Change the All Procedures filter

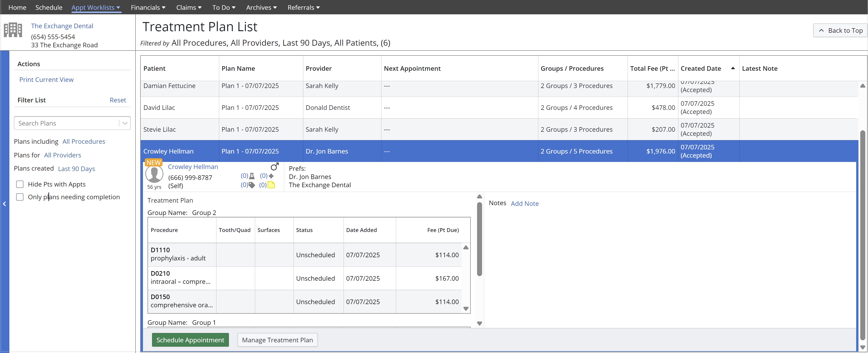pos(84,142)
